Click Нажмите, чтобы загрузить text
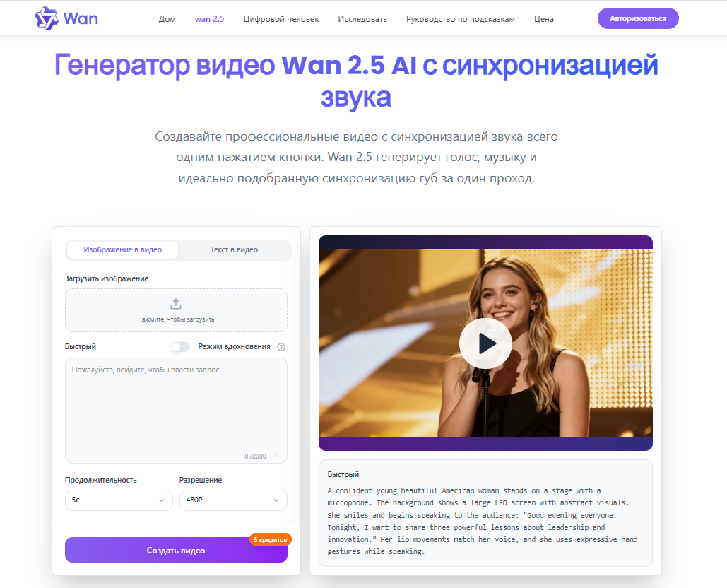Screen dimensions: 727x588 (x=176, y=319)
